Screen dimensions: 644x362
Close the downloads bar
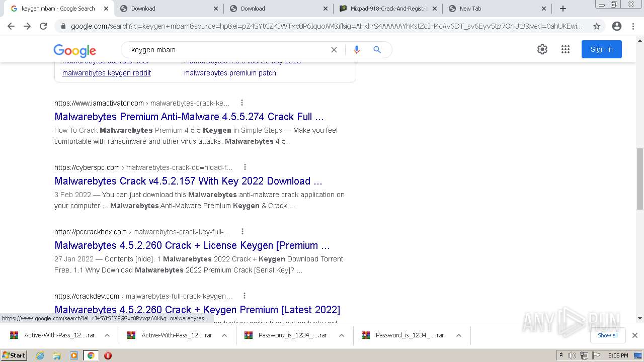pyautogui.click(x=634, y=335)
